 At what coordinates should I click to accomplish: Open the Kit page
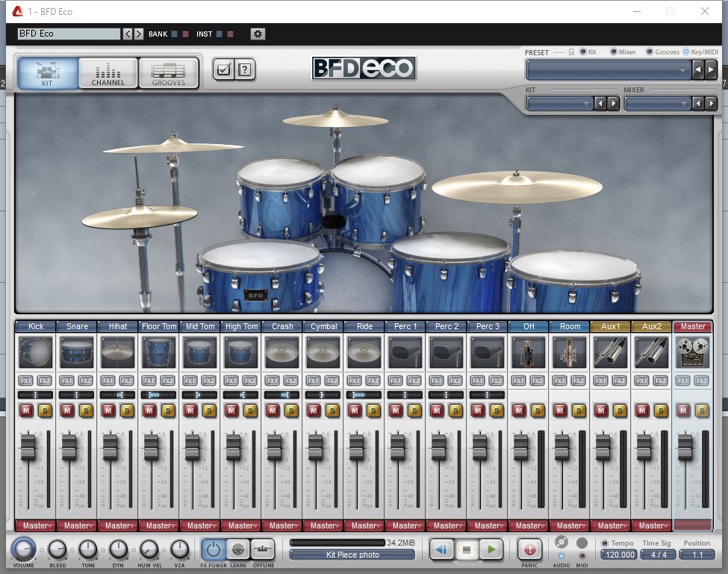pos(47,73)
